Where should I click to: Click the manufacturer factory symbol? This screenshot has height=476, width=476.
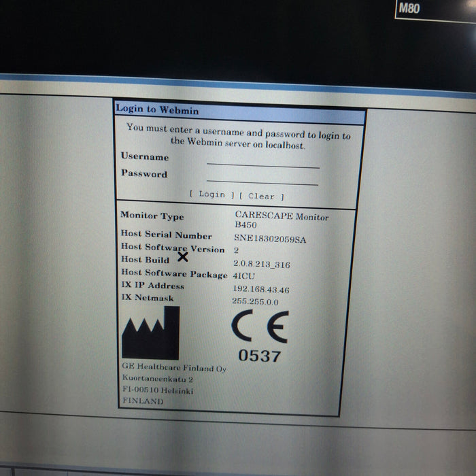click(x=150, y=333)
